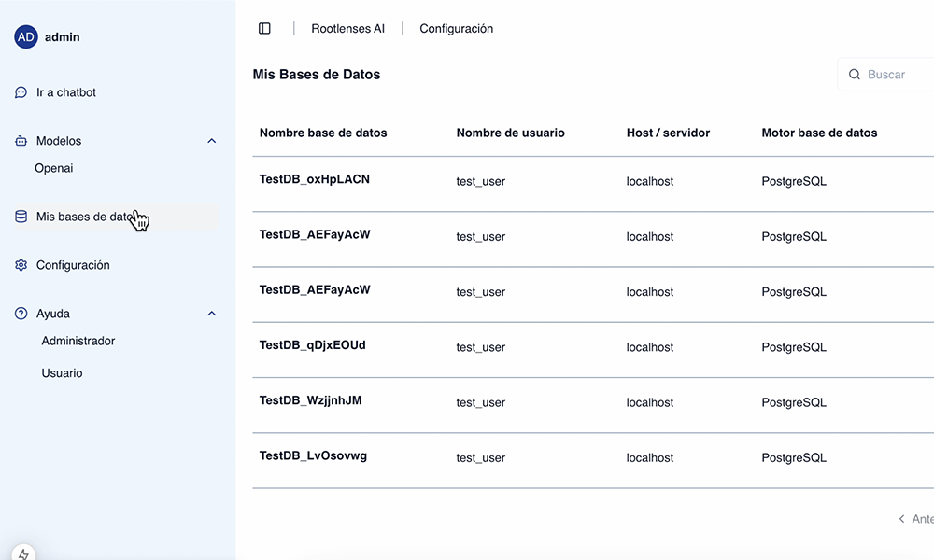Focus the Buscar search field
934x560 pixels.
892,75
